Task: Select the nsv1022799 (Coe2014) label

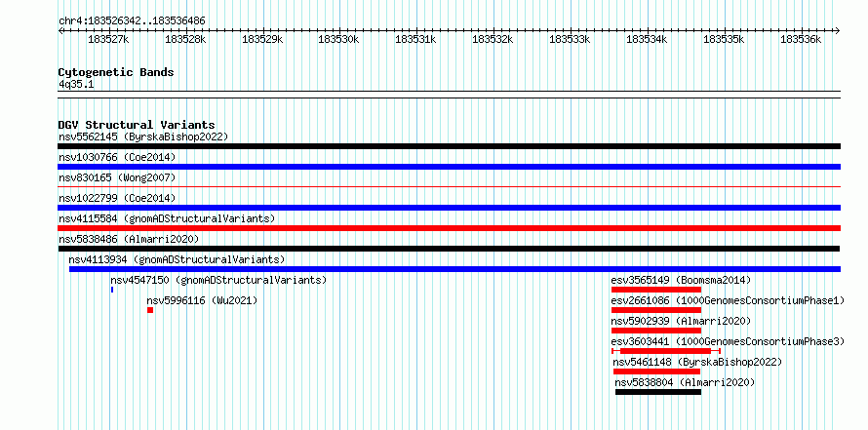Action: coord(117,198)
